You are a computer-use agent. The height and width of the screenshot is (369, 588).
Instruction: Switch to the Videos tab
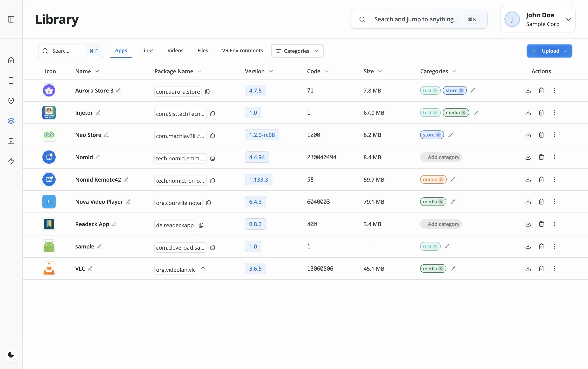175,51
